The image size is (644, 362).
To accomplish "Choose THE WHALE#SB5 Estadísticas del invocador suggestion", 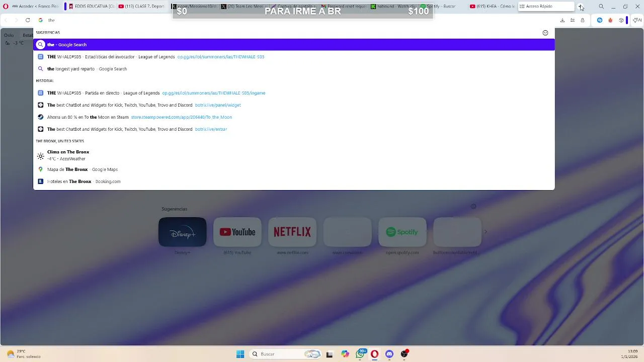I will 294,57.
